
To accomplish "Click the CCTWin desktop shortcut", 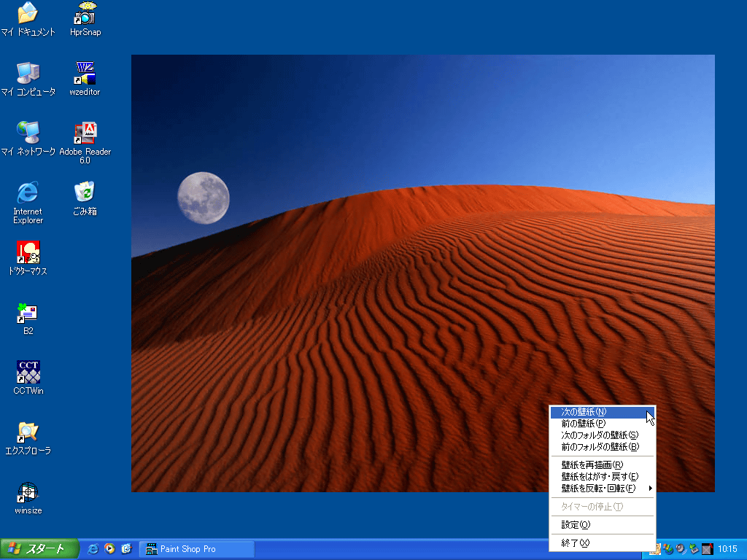I will point(28,378).
